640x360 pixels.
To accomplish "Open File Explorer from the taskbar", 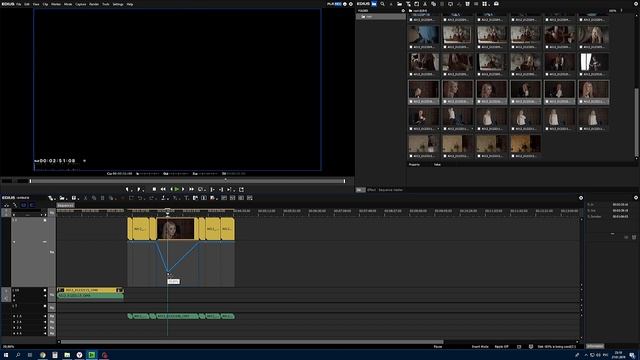I will point(67,355).
